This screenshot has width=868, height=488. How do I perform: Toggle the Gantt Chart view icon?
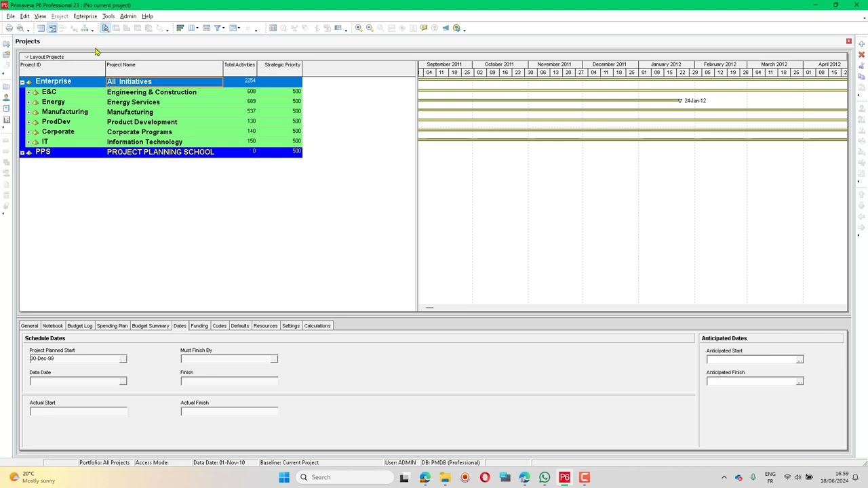(52, 28)
